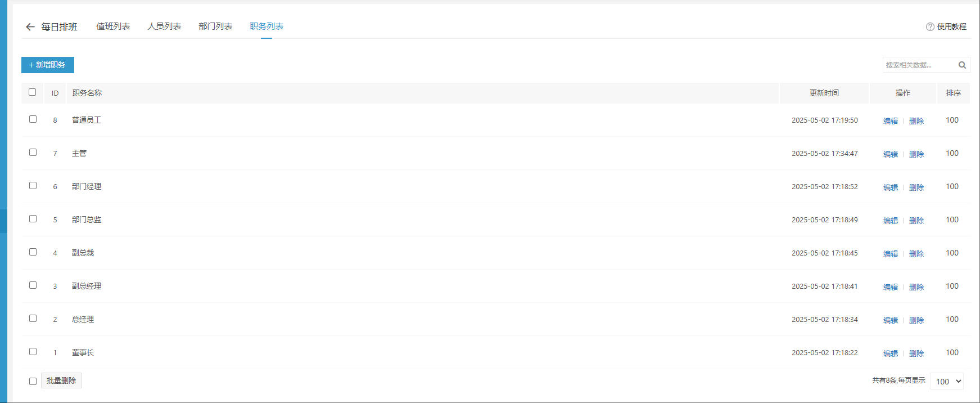Switch to the 值班列表 tab
980x403 pixels.
point(113,26)
